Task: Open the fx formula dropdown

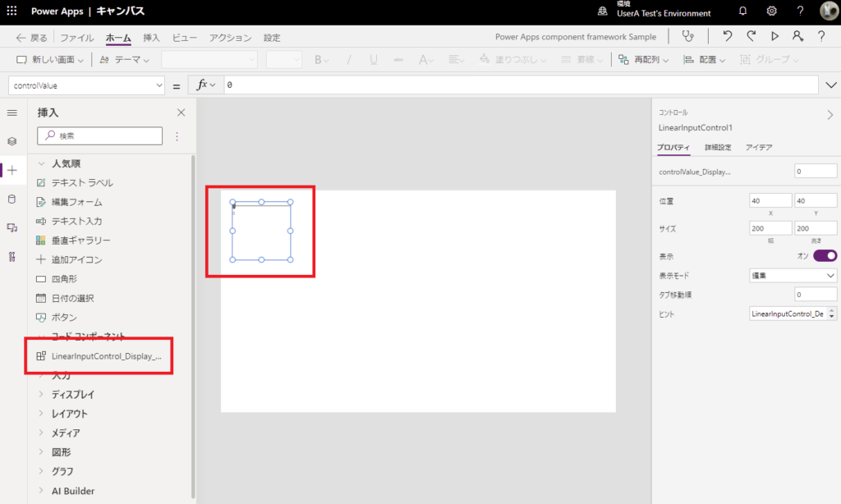Action: (x=206, y=85)
